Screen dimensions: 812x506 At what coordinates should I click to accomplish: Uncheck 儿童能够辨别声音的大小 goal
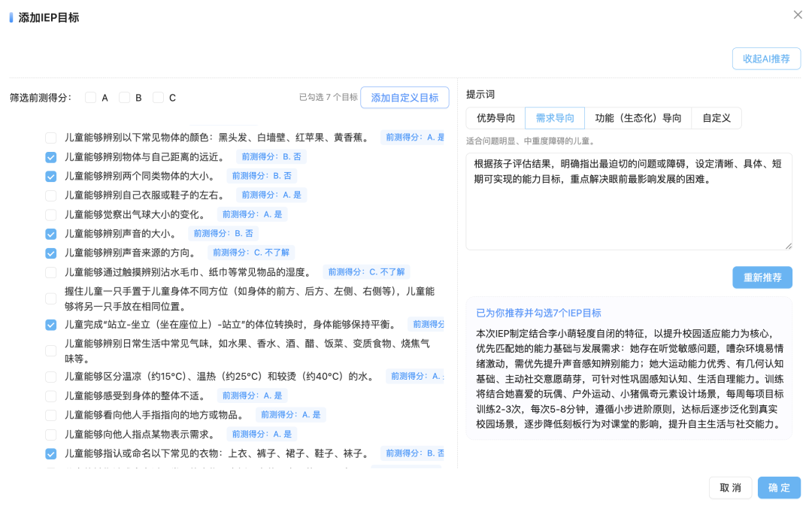pos(51,234)
